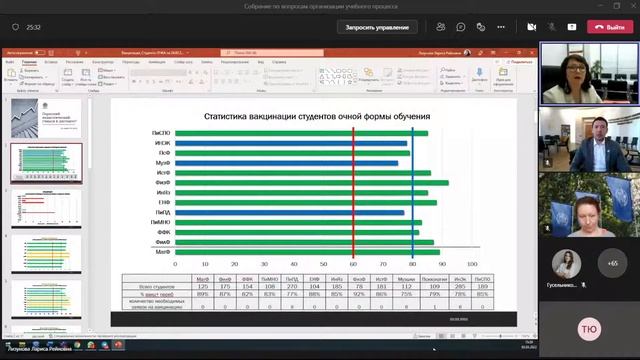
Task: Open the Вставка ribbon tab
Action: [51, 62]
